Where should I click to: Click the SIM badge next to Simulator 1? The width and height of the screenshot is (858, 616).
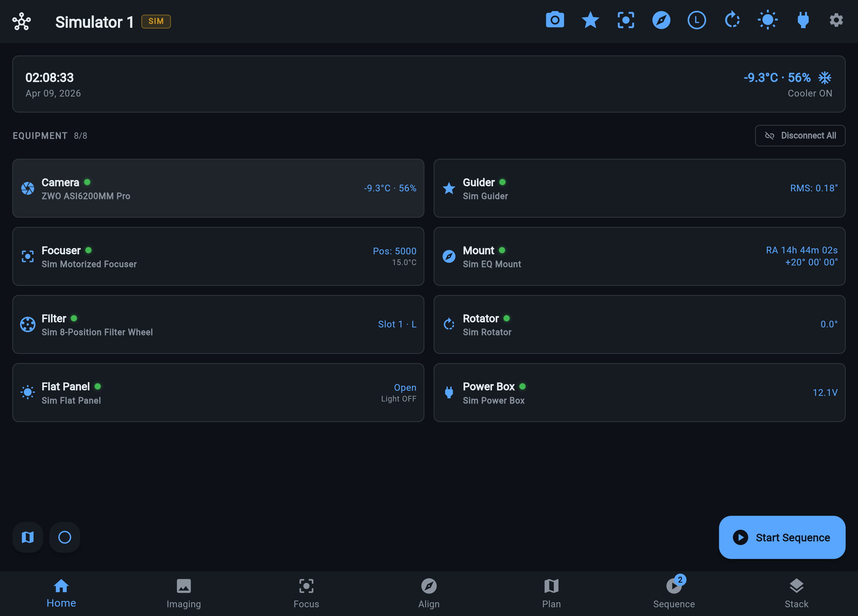[156, 21]
